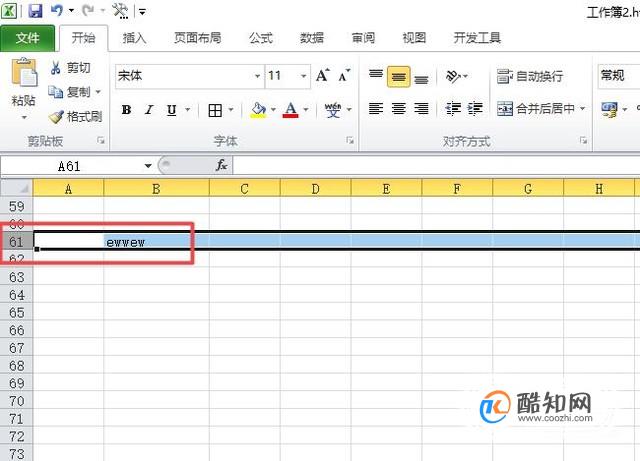The height and width of the screenshot is (461, 640).
Task: Click the insert function fx icon
Action: coord(222,165)
